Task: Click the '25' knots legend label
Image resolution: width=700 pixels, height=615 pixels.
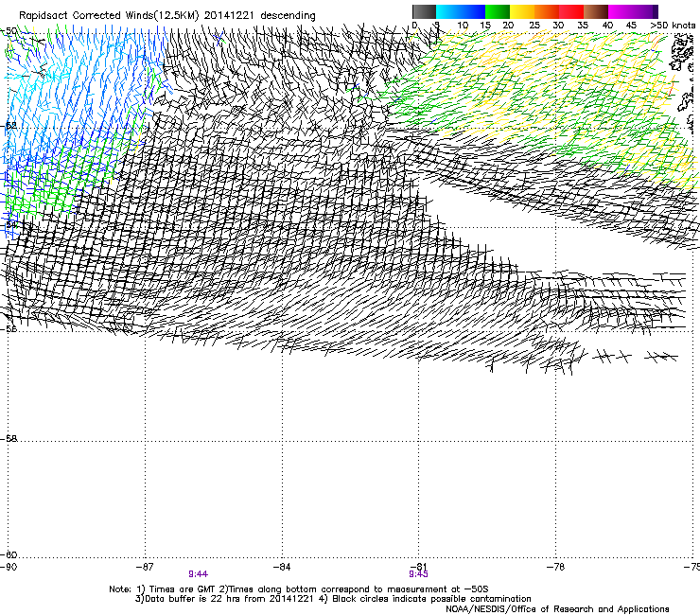Action: coord(534,26)
